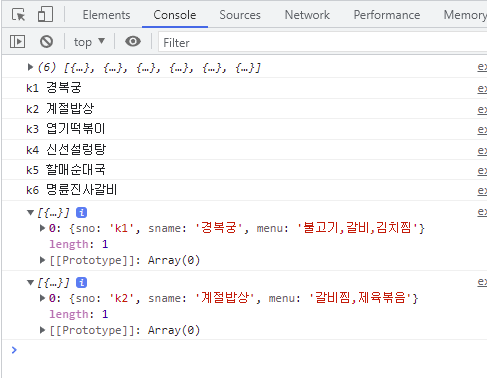Collapse the first expanded array output

click(30, 212)
